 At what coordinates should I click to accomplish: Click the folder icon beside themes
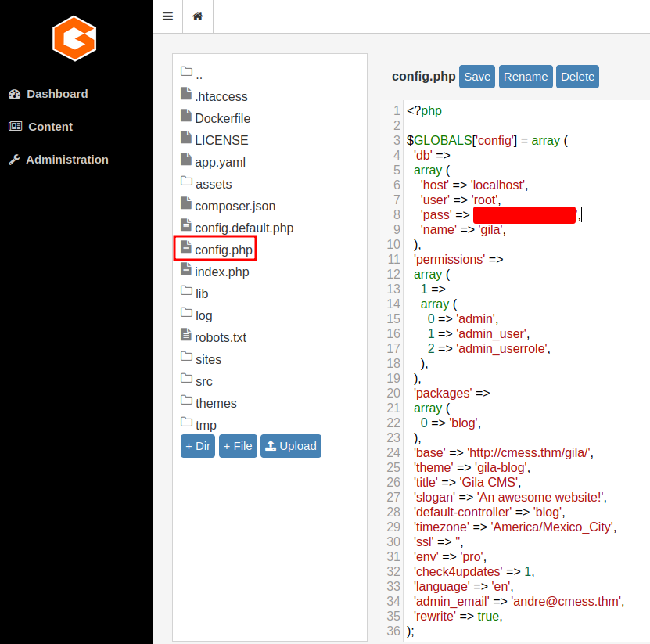(x=186, y=400)
